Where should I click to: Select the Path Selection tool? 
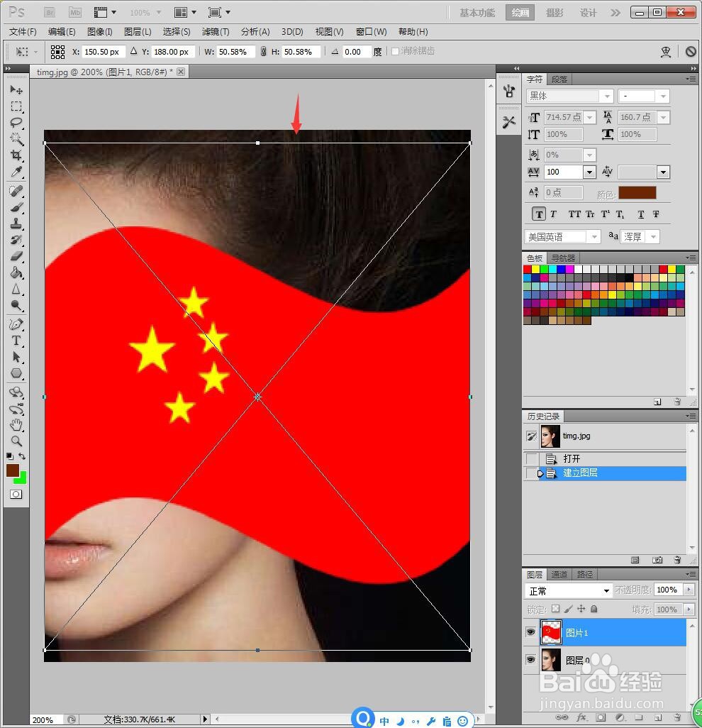click(x=16, y=357)
